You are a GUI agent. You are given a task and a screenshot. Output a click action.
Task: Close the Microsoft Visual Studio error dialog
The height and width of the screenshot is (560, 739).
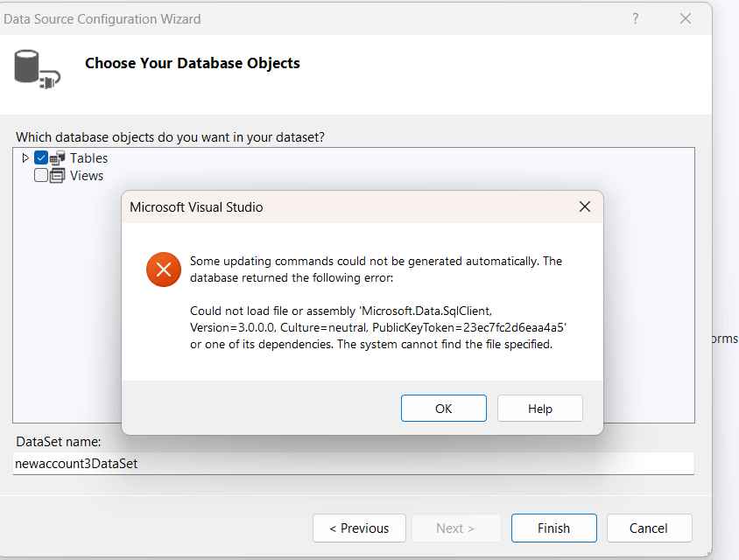584,206
